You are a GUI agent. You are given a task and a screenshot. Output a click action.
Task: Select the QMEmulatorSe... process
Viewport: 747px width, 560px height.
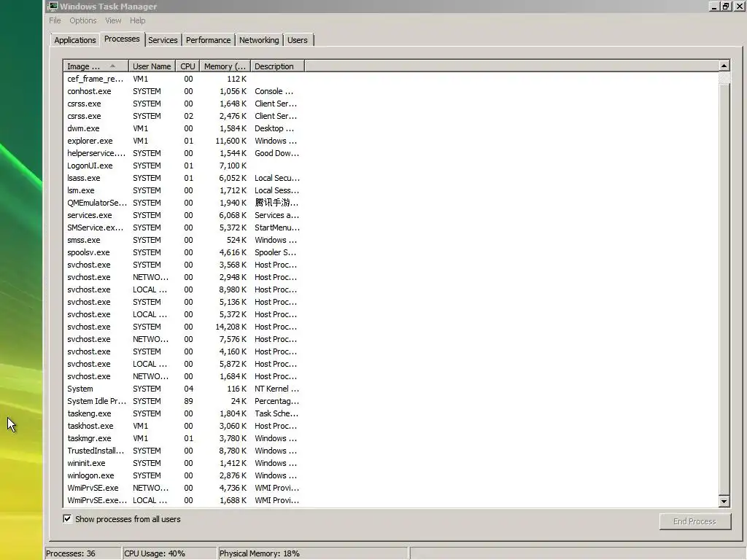(x=183, y=203)
